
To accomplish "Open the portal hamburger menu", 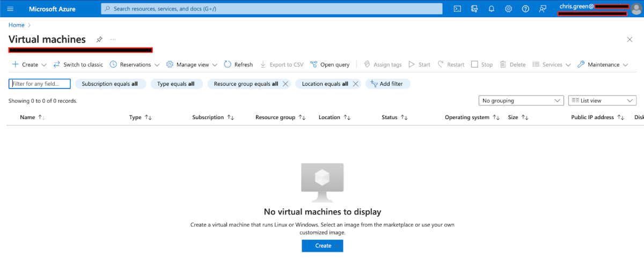I will point(10,9).
